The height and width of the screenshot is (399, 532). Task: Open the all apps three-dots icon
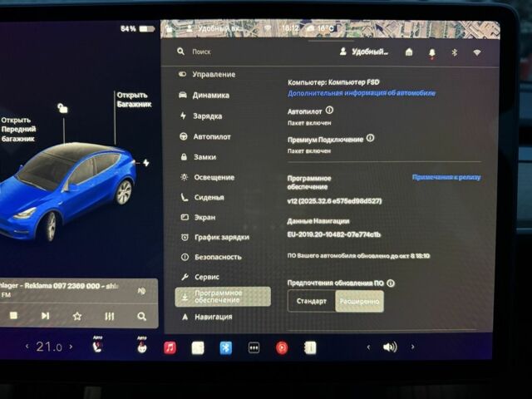254,347
